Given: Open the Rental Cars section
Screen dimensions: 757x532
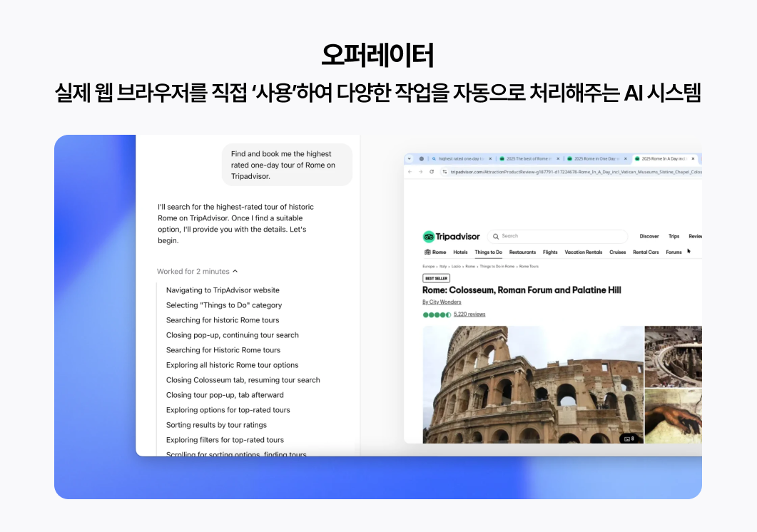Looking at the screenshot, I should (646, 252).
